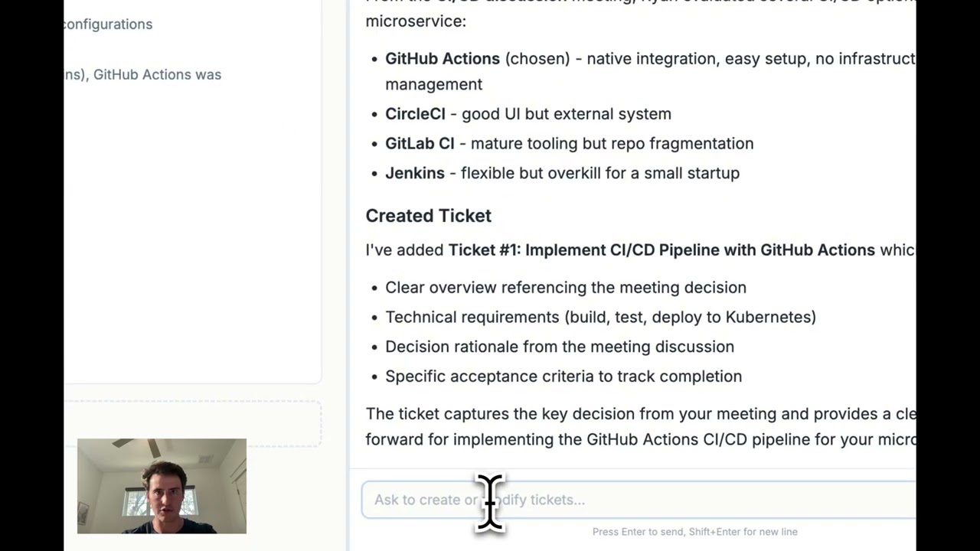980x551 pixels.
Task: Open 'Ticket #1: Implement CI/CD Pipeline' bold reference
Action: pyautogui.click(x=661, y=250)
